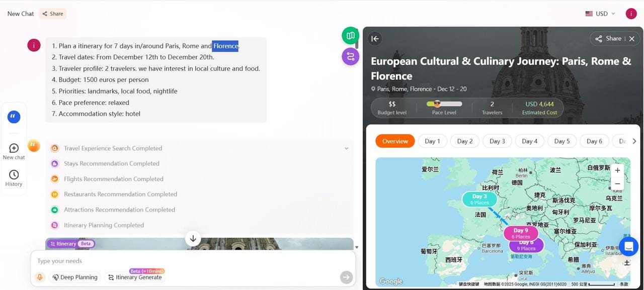Switch to the Day 3 tab
Viewport: 644px width, 290px height.
tap(497, 141)
